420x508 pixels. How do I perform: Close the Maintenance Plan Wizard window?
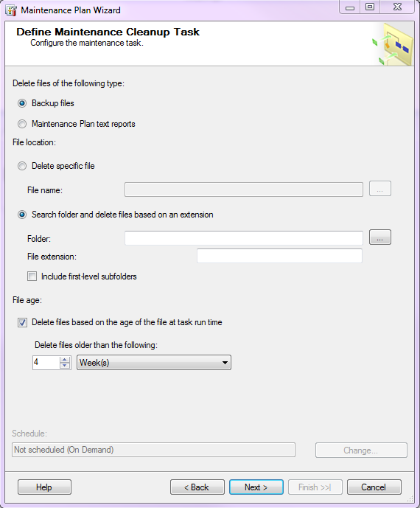point(397,7)
